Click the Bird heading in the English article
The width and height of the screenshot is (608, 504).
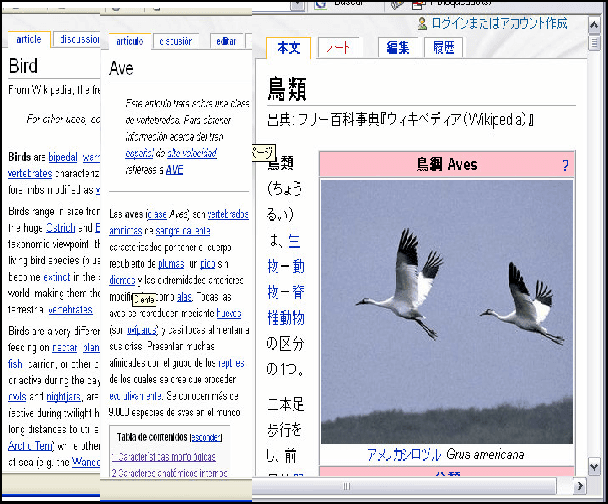tap(23, 66)
